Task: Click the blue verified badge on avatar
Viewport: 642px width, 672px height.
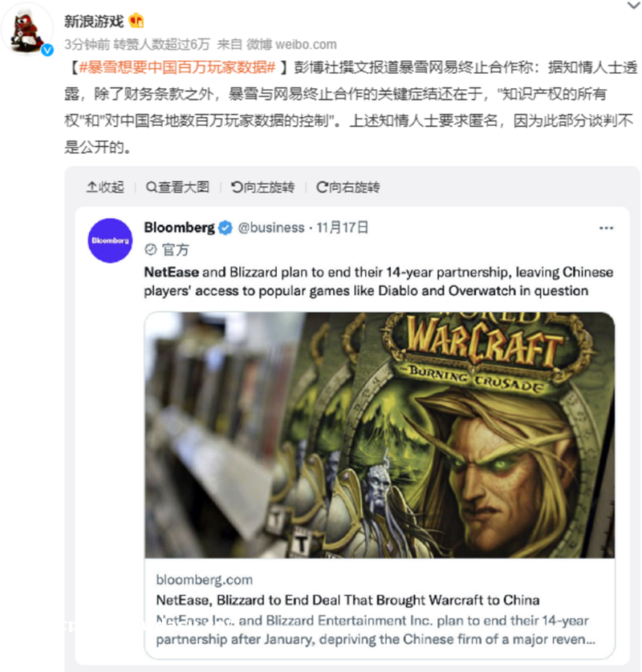Action: click(47, 51)
